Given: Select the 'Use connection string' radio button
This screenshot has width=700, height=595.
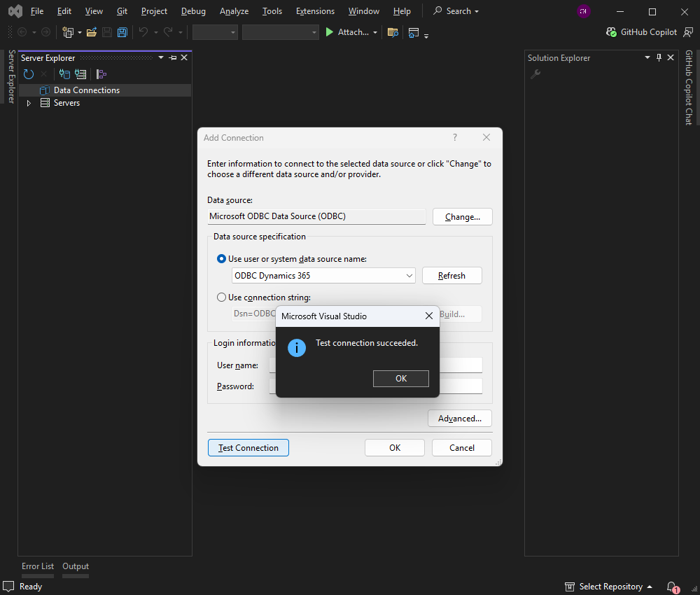Looking at the screenshot, I should (x=222, y=297).
